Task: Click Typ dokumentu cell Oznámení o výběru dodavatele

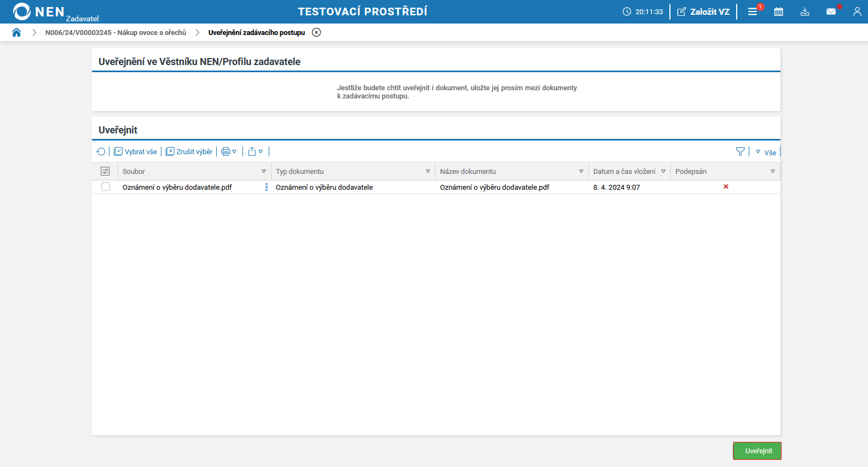Action: tap(324, 187)
